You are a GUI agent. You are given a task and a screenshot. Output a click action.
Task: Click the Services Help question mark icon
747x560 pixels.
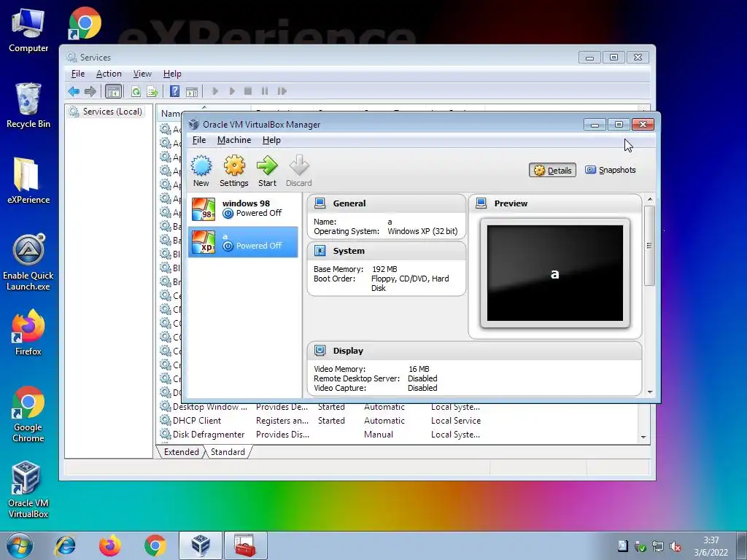point(175,91)
